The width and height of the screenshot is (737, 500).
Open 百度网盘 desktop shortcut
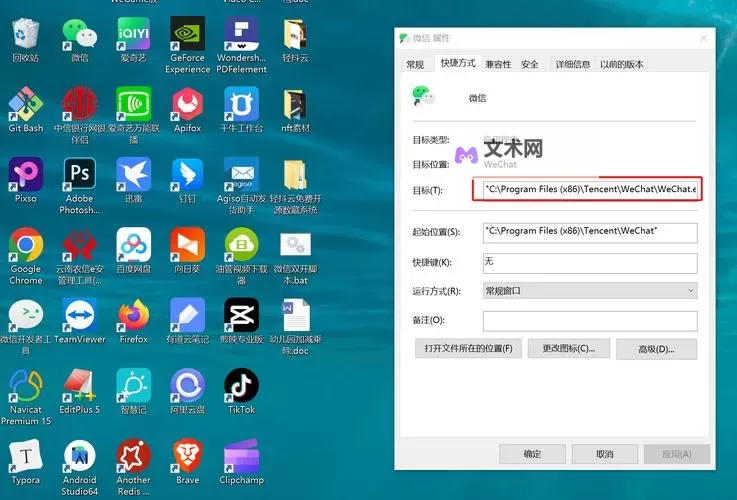click(133, 245)
